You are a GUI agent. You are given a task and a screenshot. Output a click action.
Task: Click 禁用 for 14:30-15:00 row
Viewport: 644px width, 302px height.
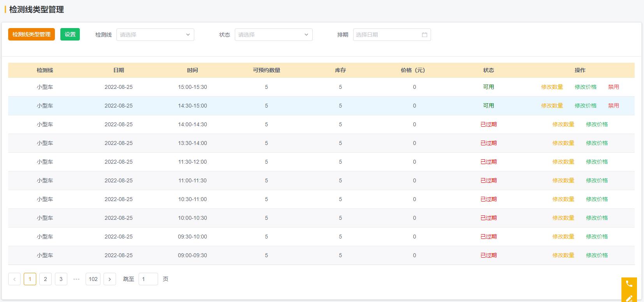pos(614,106)
